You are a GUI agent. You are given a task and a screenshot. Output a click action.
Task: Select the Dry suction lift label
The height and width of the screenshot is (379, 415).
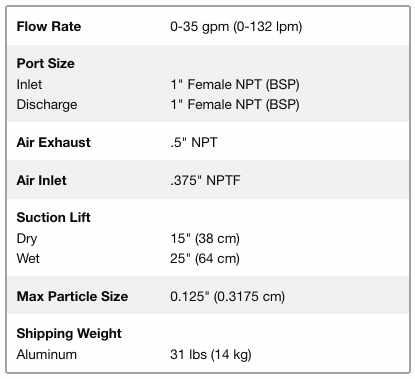27,239
